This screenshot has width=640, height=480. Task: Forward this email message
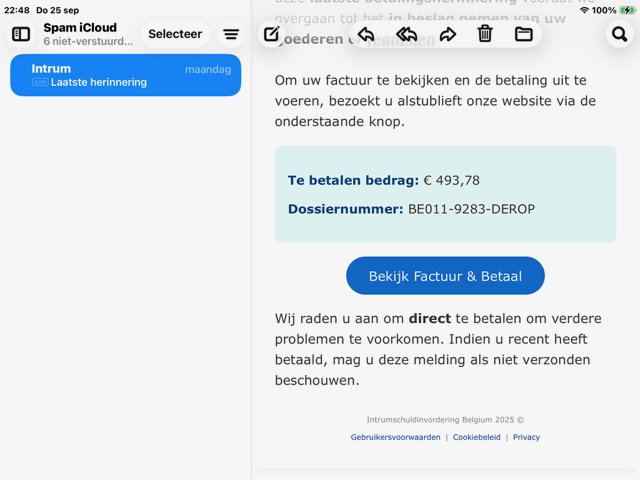(447, 34)
